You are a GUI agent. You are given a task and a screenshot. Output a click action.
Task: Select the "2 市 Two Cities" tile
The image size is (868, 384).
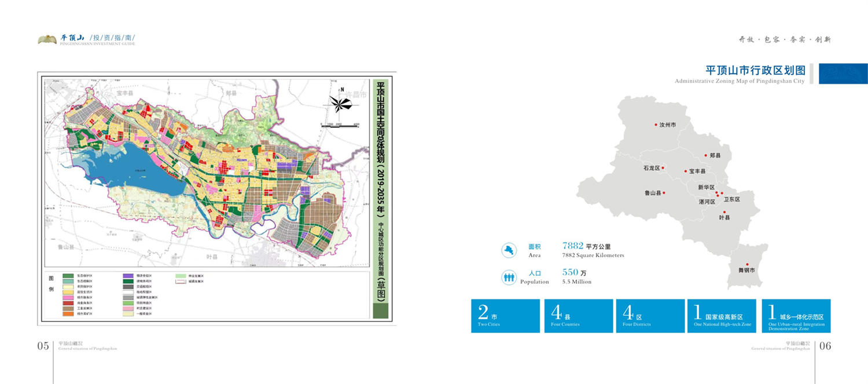click(505, 316)
